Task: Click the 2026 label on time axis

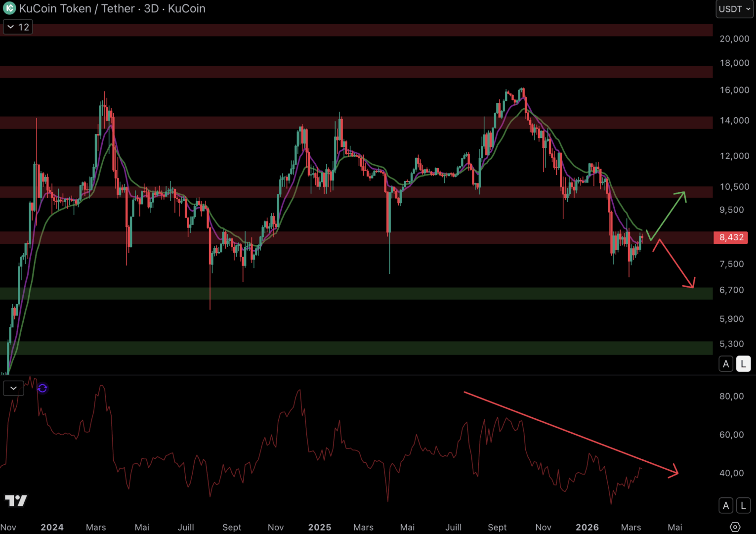Action: (x=587, y=527)
